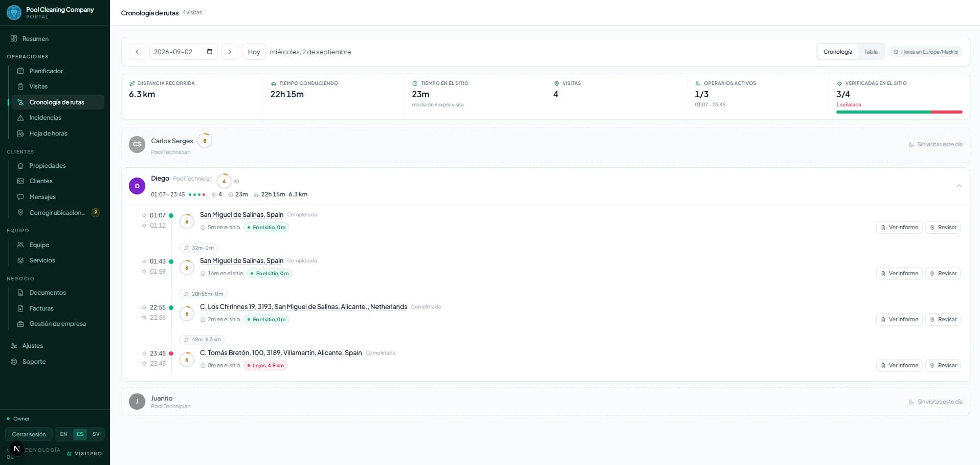The image size is (980, 465).
Task: Click Ajustes sliders icon
Action: tap(14, 346)
